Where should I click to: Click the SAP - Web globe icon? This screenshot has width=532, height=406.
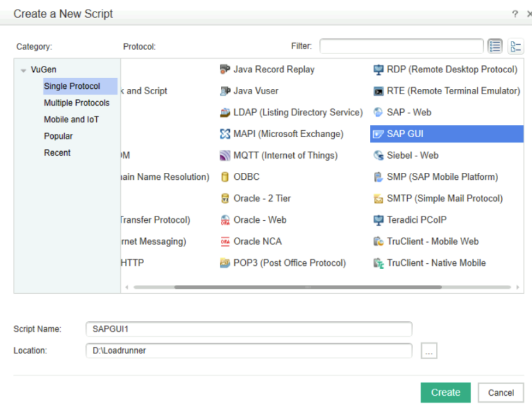tap(378, 112)
